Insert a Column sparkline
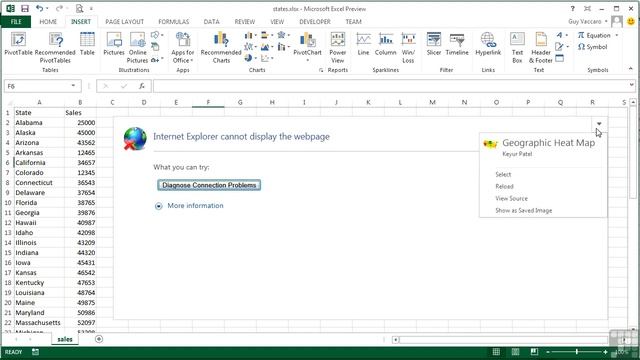Image resolution: width=640 pixels, height=360 pixels. 385,44
